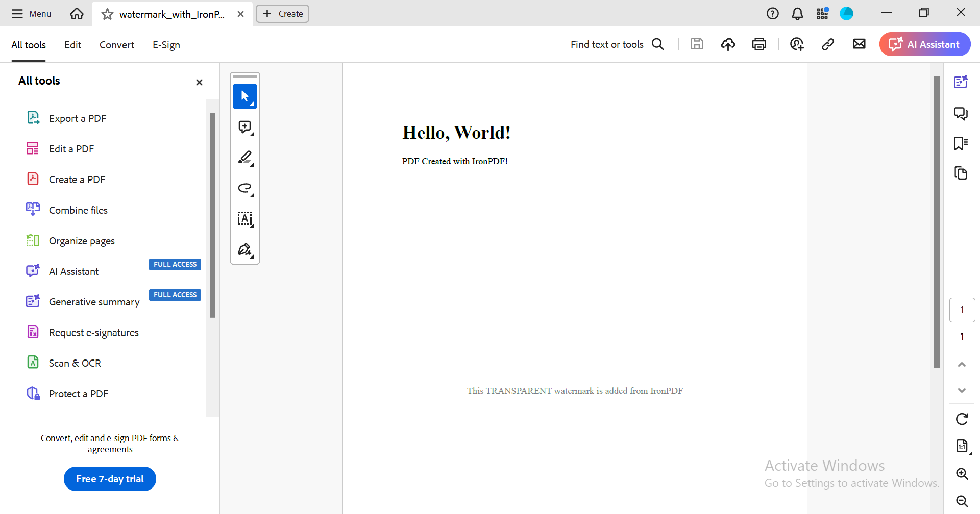Choose the Add text box tool
The width and height of the screenshot is (980, 514).
(245, 219)
